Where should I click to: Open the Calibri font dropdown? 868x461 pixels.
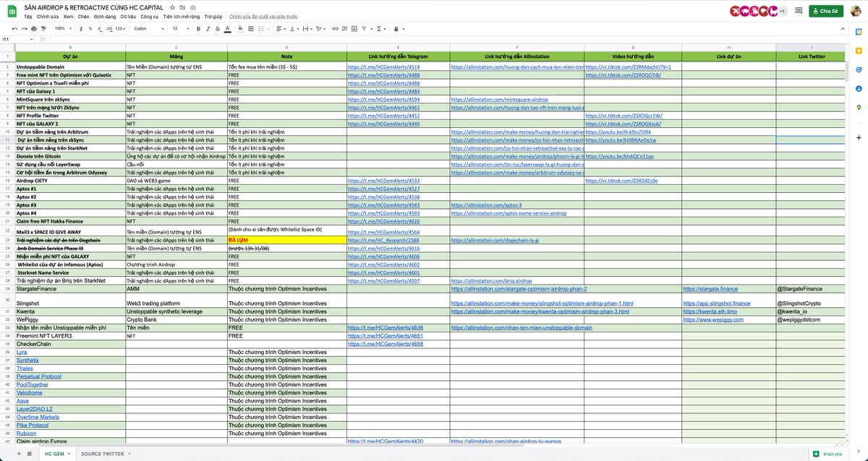pyautogui.click(x=148, y=29)
